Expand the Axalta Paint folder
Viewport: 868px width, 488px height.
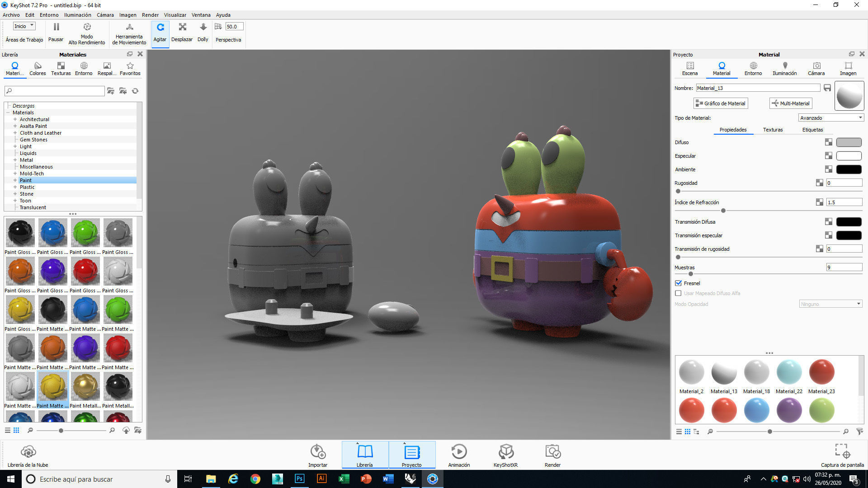click(15, 126)
